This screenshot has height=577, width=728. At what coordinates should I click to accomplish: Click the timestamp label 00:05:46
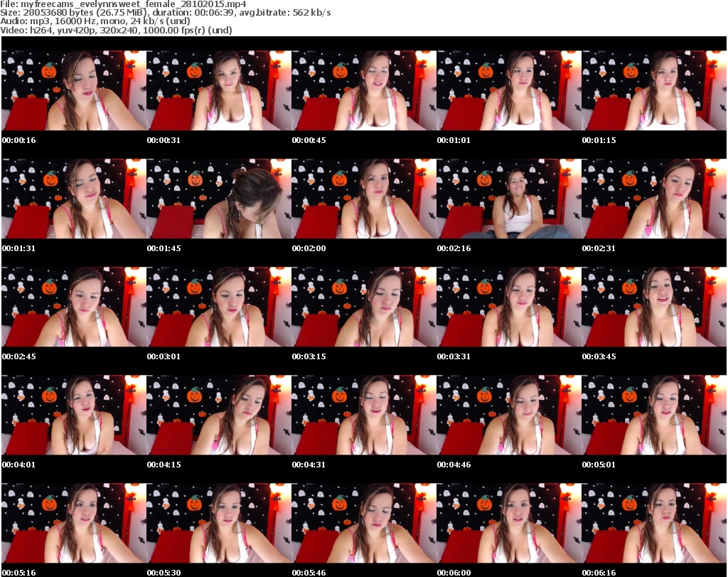tap(309, 573)
